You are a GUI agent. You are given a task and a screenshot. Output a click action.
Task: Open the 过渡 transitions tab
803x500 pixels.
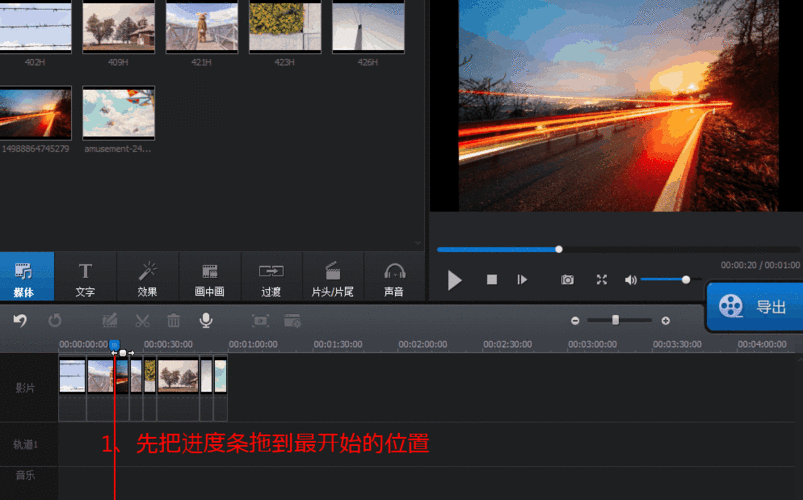(271, 278)
